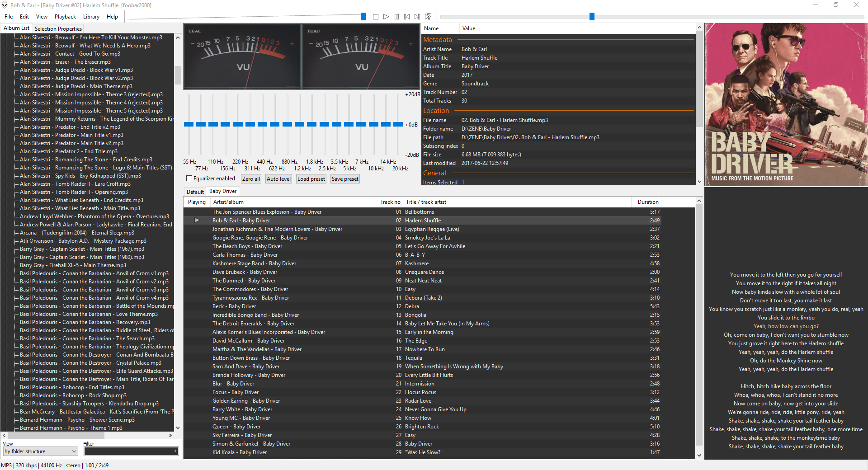Click the Filter help question mark button
Viewport: 868px width, 470px height.
[175, 451]
